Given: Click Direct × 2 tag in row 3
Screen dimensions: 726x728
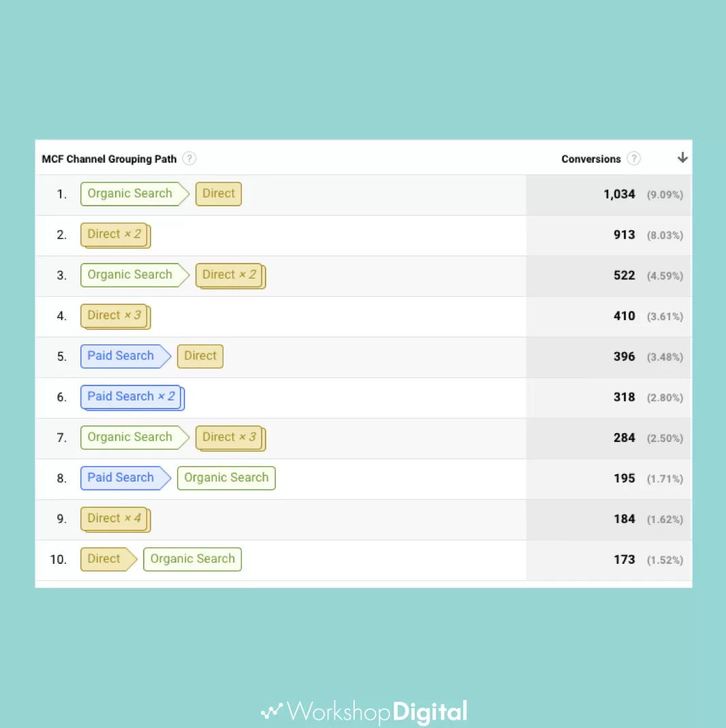Looking at the screenshot, I should 231,276.
